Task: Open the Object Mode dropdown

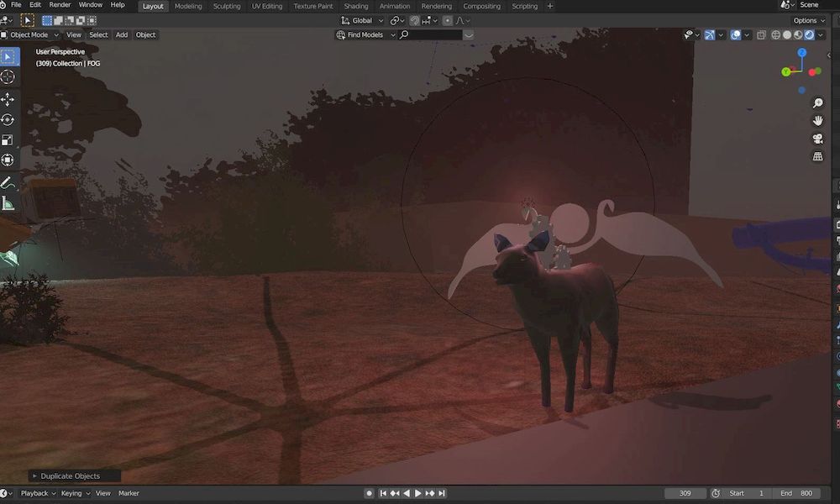Action: pos(34,34)
